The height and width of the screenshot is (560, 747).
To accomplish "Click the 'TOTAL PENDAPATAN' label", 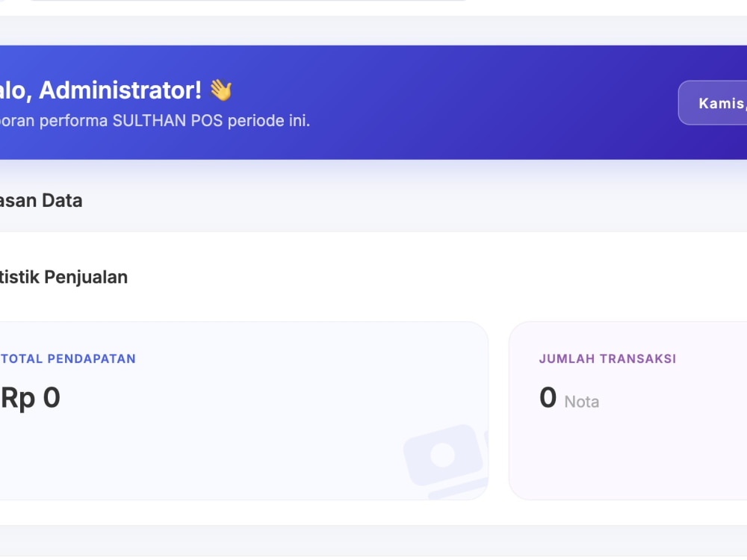I will point(68,358).
